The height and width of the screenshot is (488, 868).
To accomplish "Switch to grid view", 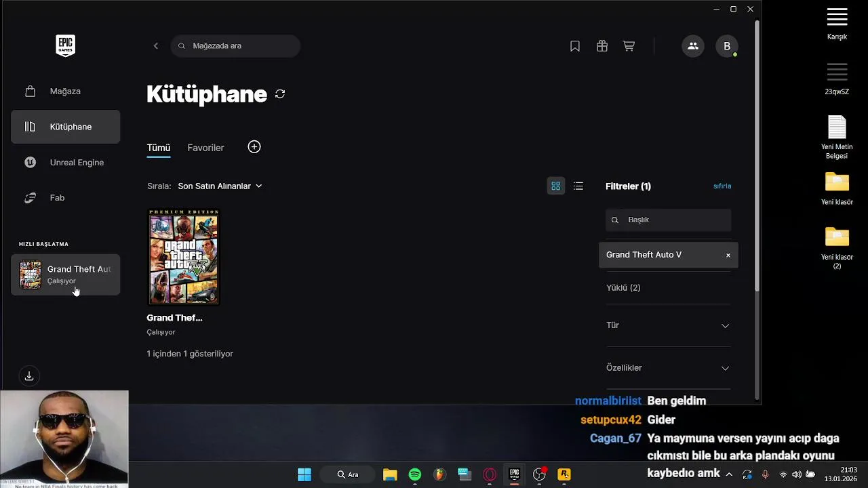I will (556, 186).
